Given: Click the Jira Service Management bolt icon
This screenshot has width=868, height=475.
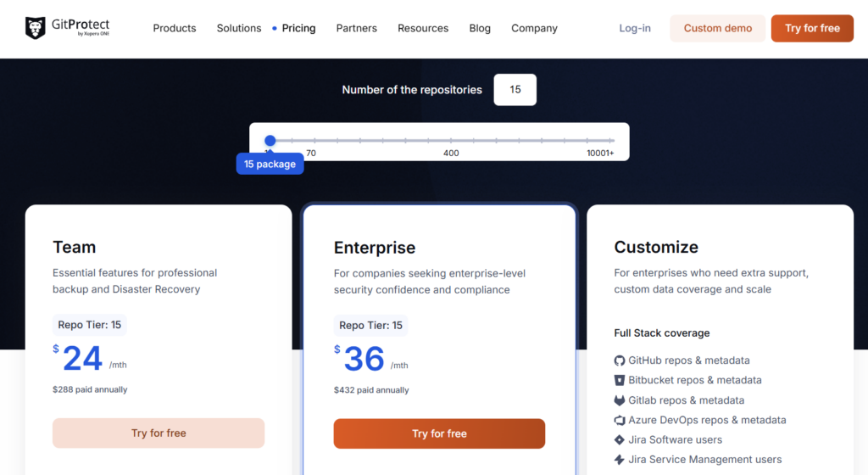Looking at the screenshot, I should click(620, 460).
